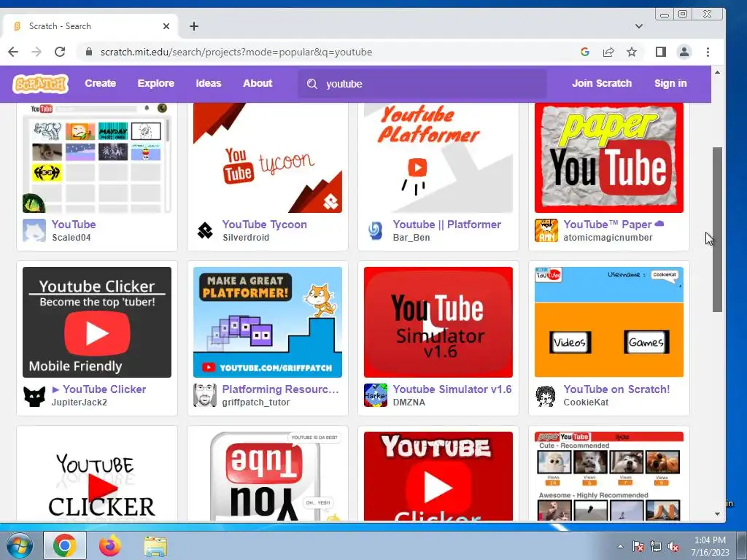This screenshot has width=747, height=560.
Task: Open the YouTube Clicker title link
Action: (x=98, y=389)
